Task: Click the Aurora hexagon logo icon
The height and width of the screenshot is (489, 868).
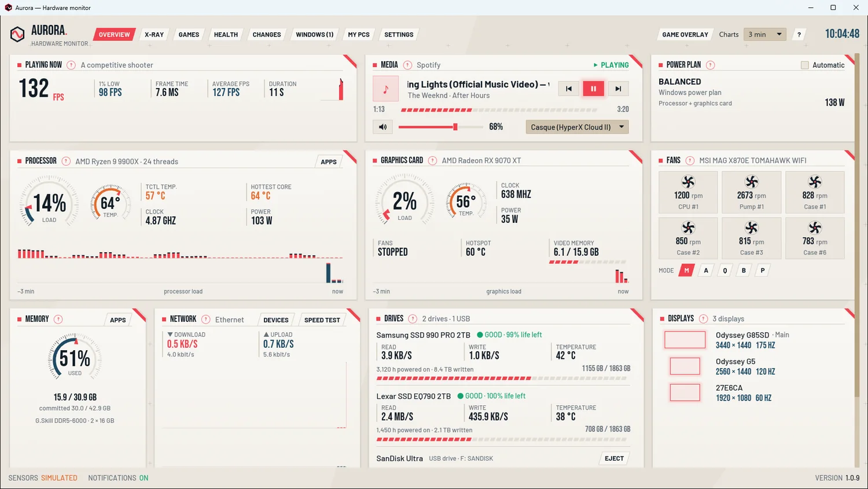Action: pos(17,34)
